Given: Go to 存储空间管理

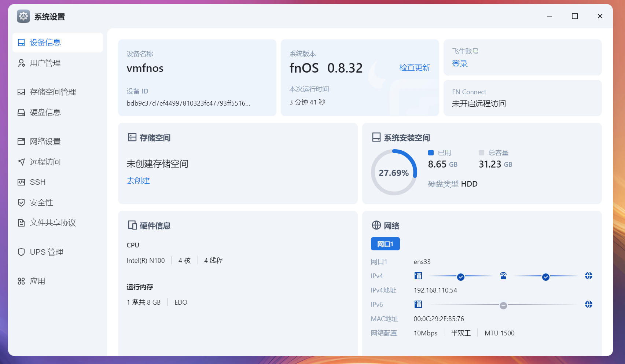Looking at the screenshot, I should 58,92.
